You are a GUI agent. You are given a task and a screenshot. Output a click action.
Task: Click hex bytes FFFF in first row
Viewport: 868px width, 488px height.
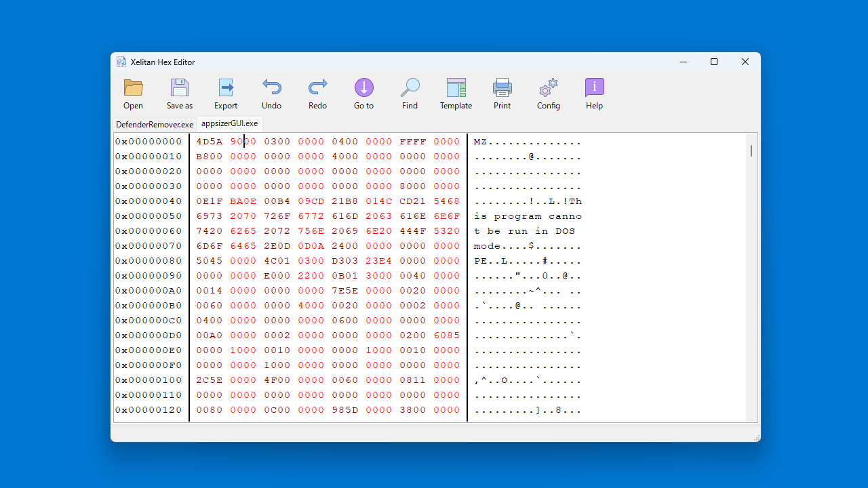tap(413, 142)
